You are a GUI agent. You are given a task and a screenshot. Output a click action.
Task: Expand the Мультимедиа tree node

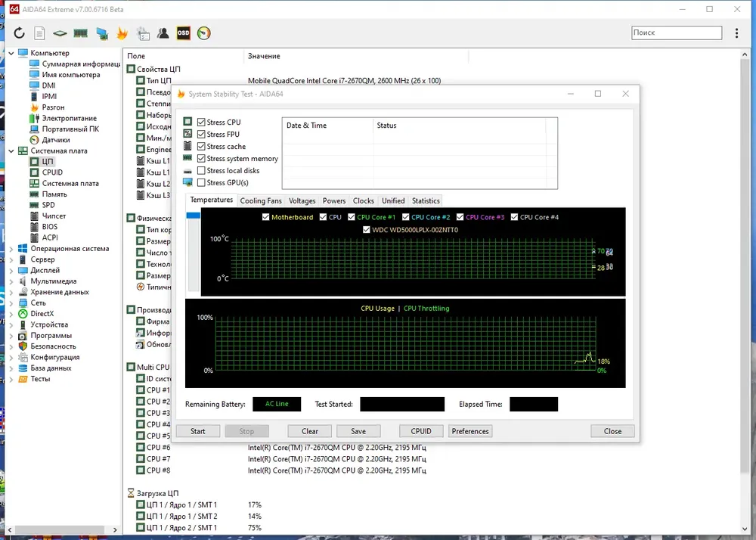coord(11,281)
